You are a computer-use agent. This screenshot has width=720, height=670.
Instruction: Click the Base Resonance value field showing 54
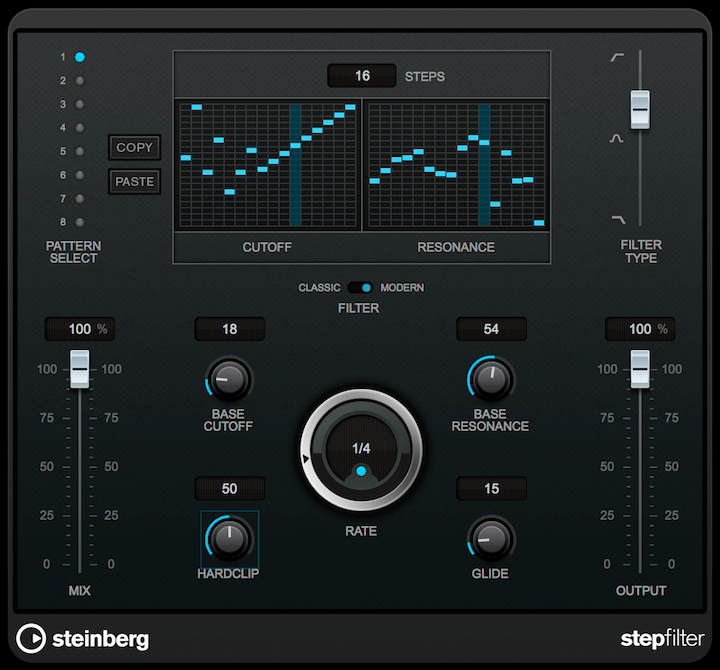pyautogui.click(x=491, y=329)
